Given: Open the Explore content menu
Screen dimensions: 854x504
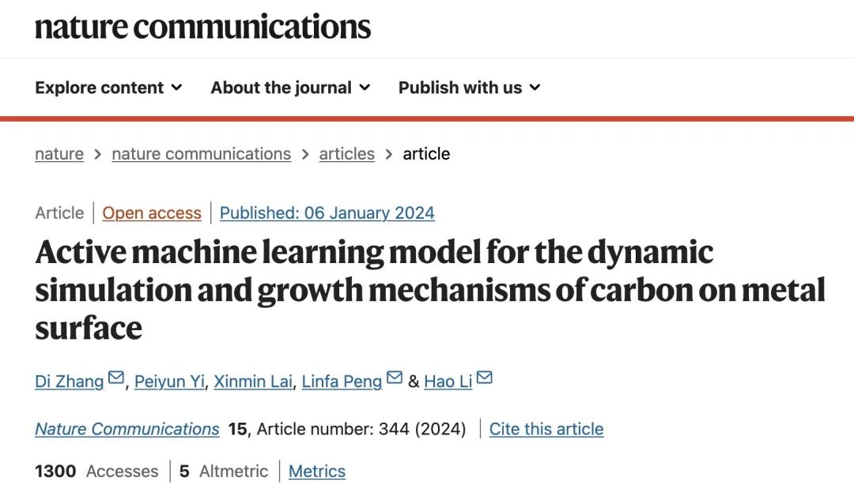Looking at the screenshot, I should 108,87.
